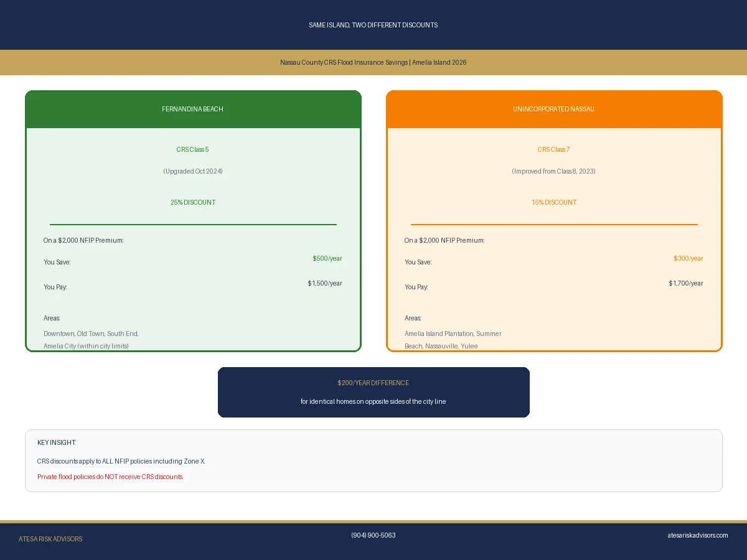Click the $300/year savings amount
Screen dimensions: 747x560
coord(688,258)
